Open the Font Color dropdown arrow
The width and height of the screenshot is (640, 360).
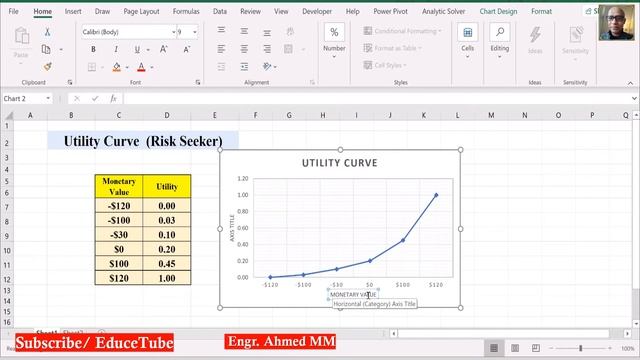(x=152, y=67)
